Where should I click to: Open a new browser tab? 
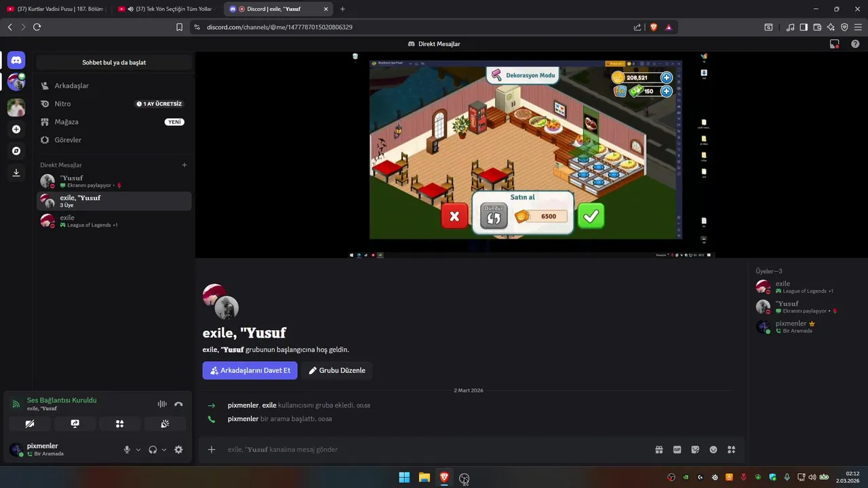coord(342,9)
